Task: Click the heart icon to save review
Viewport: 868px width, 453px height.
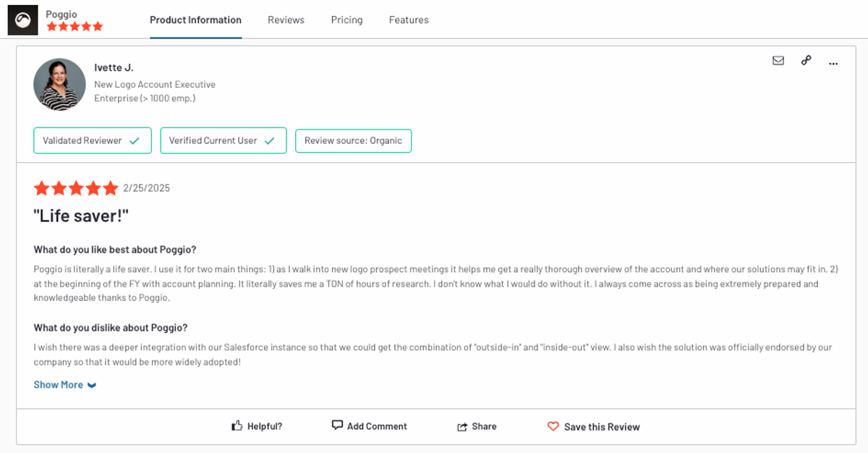Action: tap(553, 426)
